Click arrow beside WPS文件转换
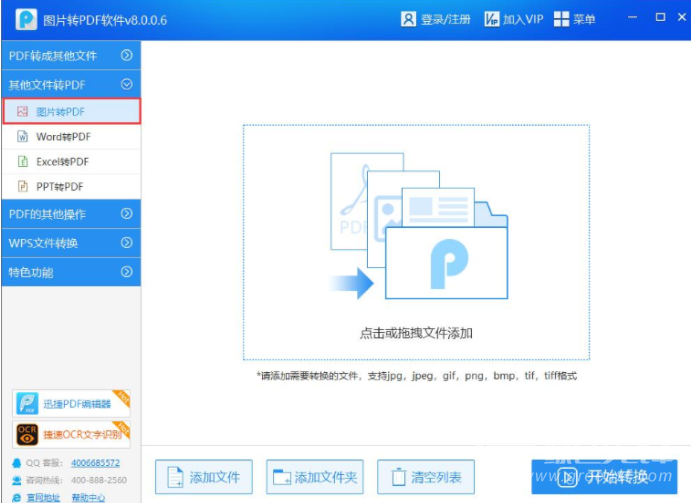 [x=126, y=242]
